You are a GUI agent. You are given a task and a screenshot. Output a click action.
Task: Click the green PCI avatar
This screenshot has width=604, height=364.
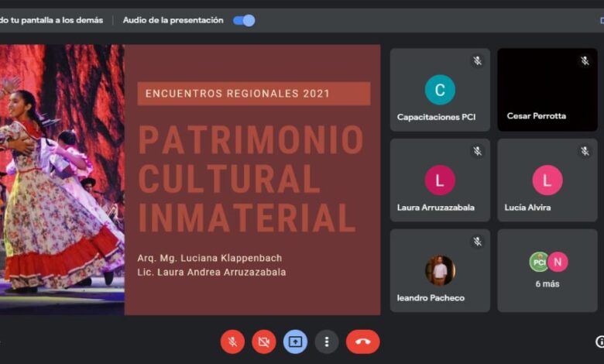pyautogui.click(x=539, y=262)
